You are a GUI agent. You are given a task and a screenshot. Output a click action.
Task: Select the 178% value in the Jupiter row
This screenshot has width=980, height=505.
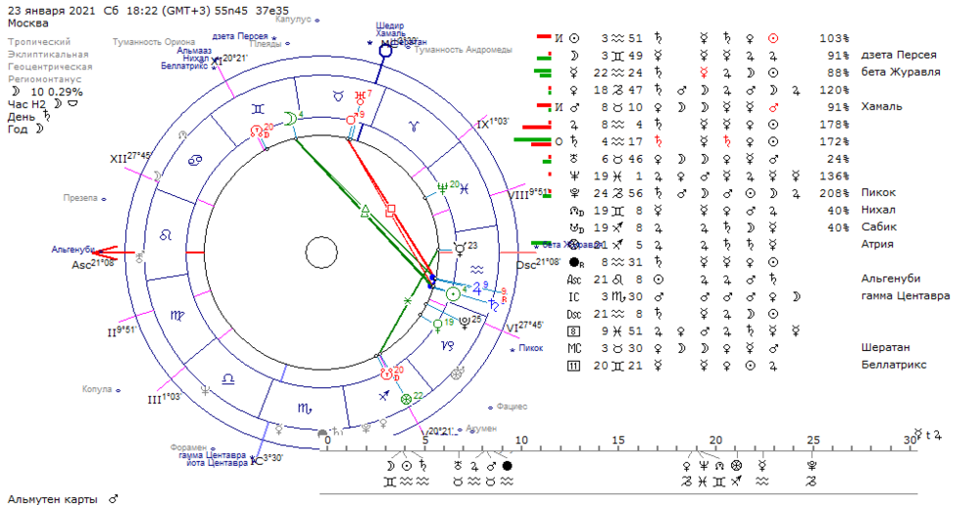tap(834, 125)
